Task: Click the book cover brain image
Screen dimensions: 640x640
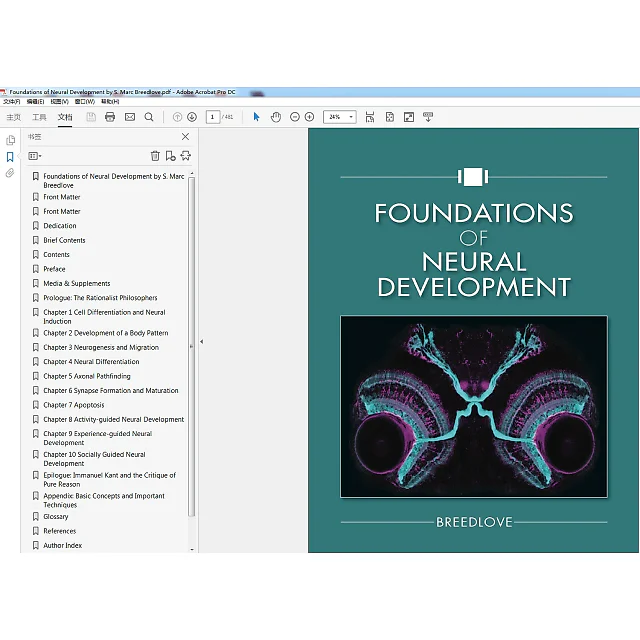Action: 474,407
